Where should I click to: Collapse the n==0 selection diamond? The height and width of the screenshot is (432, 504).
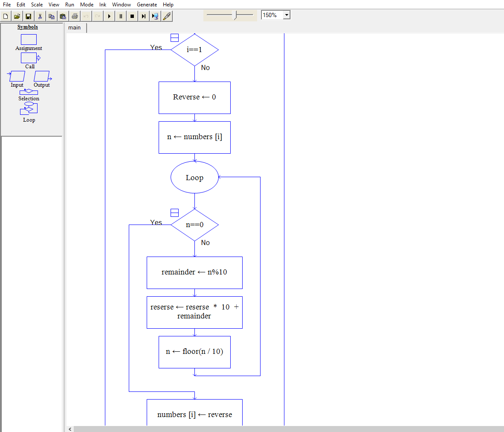pyautogui.click(x=174, y=212)
